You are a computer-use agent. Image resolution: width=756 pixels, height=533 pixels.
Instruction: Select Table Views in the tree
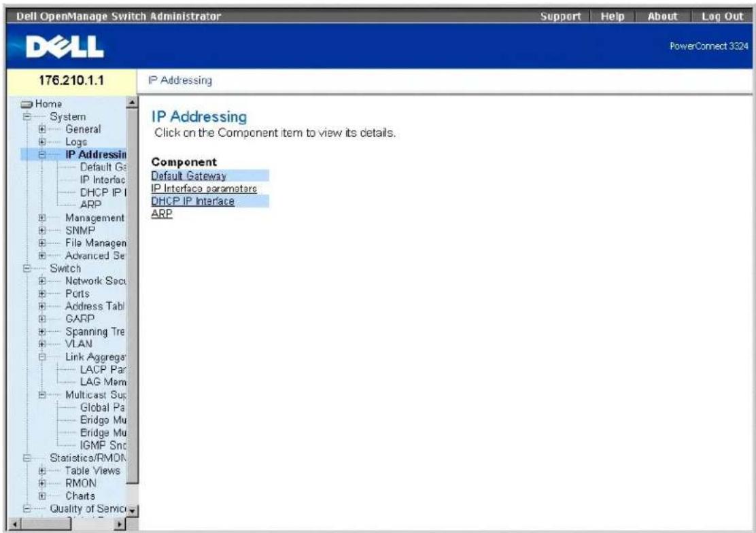tap(92, 470)
